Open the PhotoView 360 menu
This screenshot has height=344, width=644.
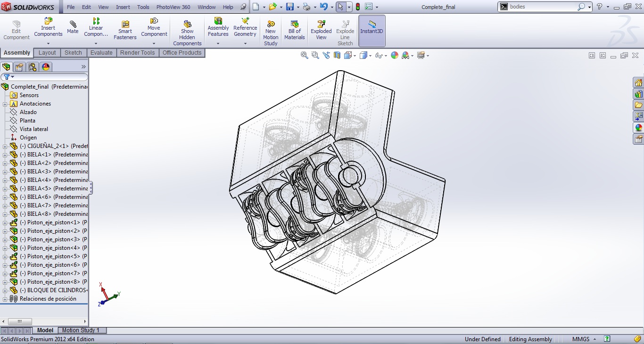pos(173,7)
